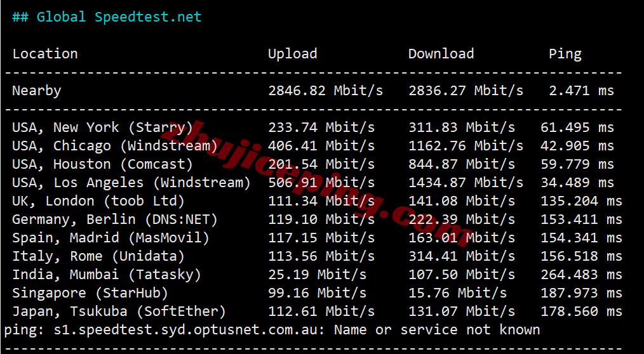
Task: Click Houston upload '201.54 Mbit/s'
Action: pos(321,164)
